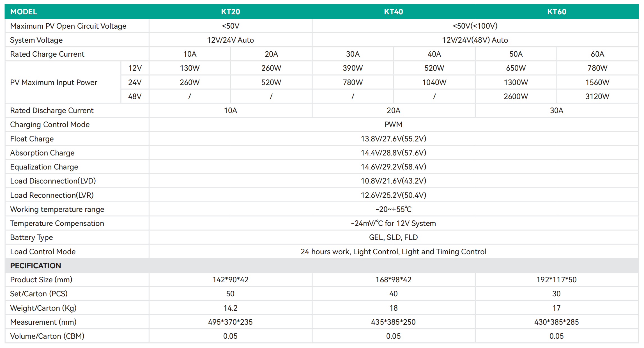This screenshot has height=348, width=644.
Task: Click the 3120W power value
Action: pyautogui.click(x=597, y=97)
